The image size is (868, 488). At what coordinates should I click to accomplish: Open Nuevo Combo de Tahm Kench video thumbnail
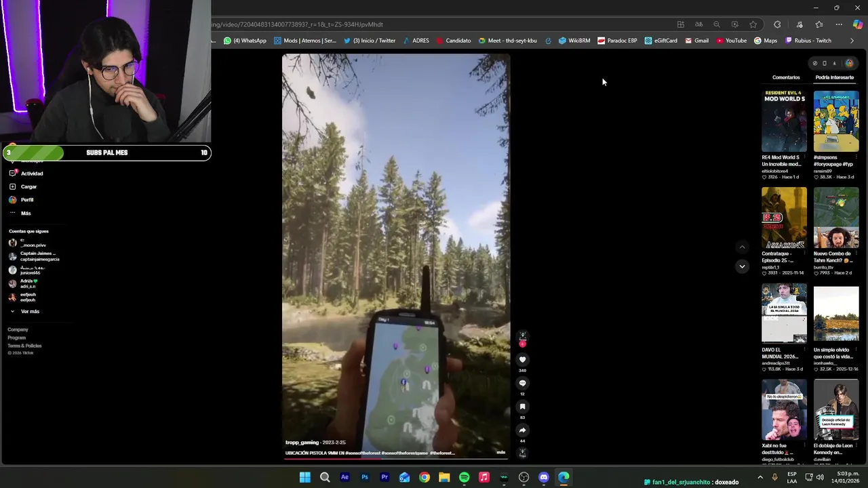coord(836,218)
